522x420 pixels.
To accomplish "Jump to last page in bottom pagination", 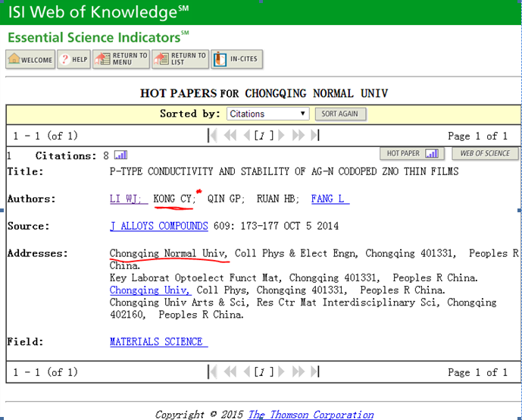I will pos(314,371).
